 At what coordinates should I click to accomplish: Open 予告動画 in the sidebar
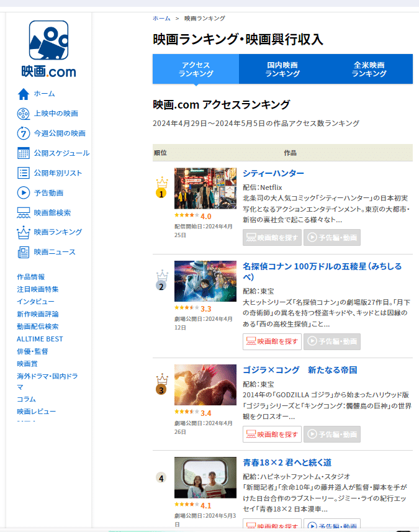click(x=48, y=192)
